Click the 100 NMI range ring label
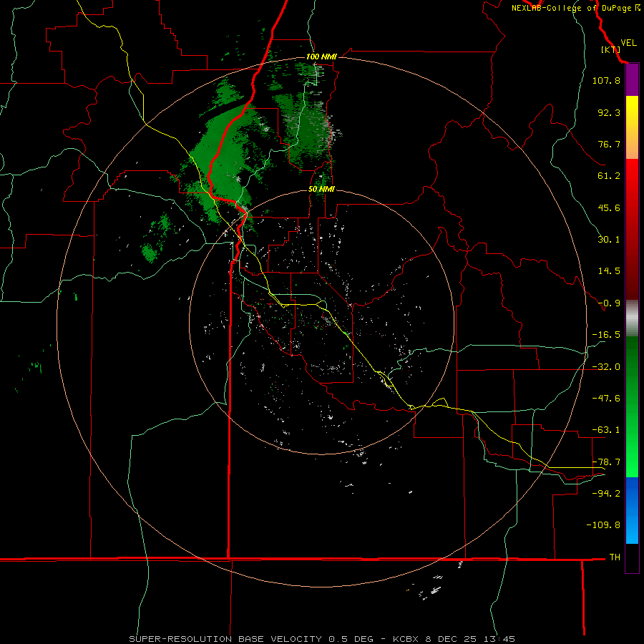 point(321,57)
